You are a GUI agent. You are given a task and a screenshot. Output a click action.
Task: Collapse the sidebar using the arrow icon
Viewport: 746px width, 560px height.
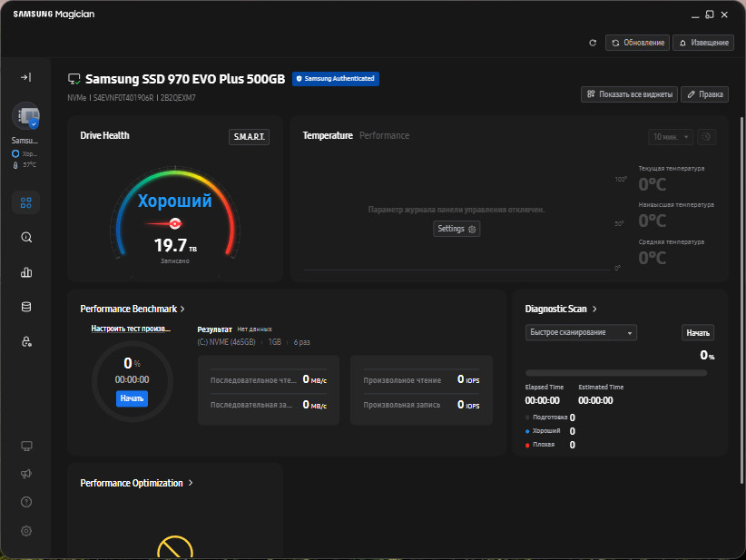coord(25,77)
